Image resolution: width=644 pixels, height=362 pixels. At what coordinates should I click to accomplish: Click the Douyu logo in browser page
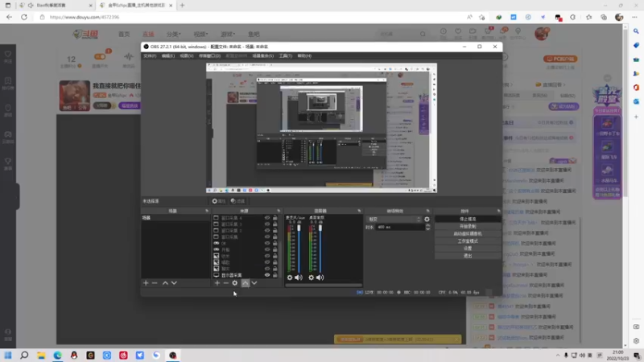coord(85,34)
